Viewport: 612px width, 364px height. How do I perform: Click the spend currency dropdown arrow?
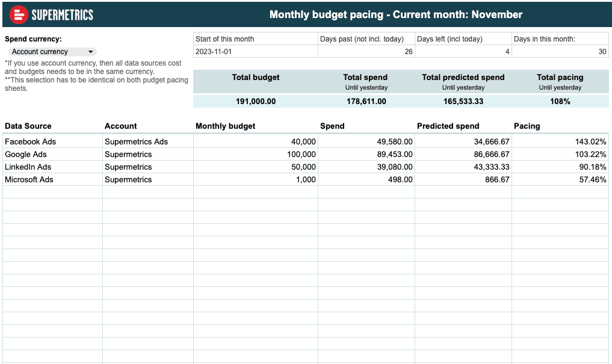tap(91, 52)
